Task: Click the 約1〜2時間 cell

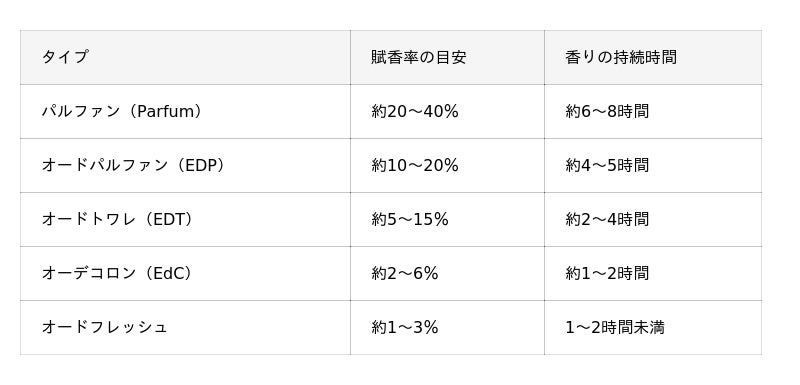Action: (653, 274)
